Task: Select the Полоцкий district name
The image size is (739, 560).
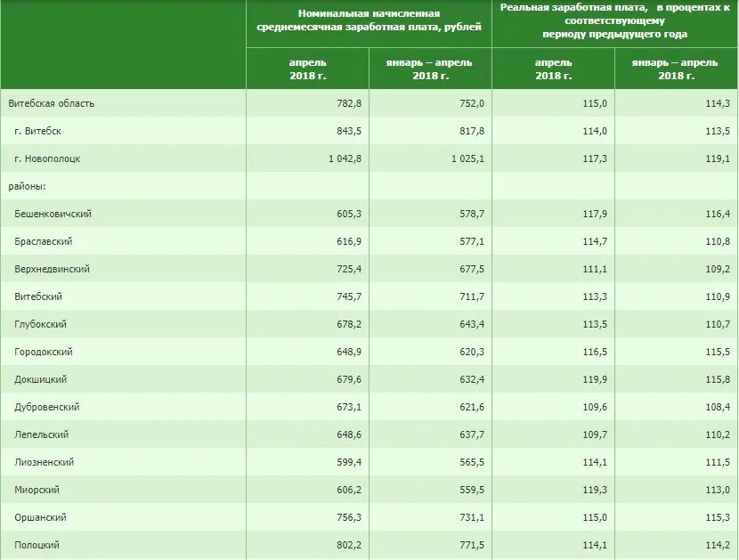Action: point(37,545)
